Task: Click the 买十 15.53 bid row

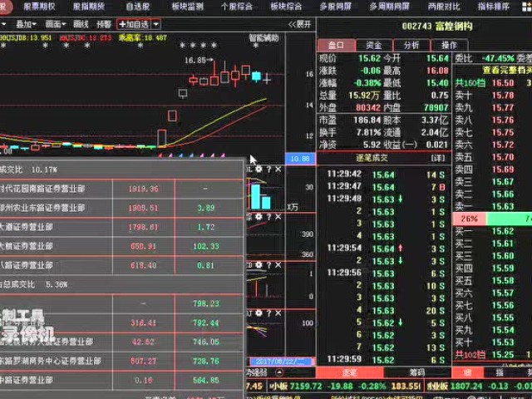Action: pos(493,342)
